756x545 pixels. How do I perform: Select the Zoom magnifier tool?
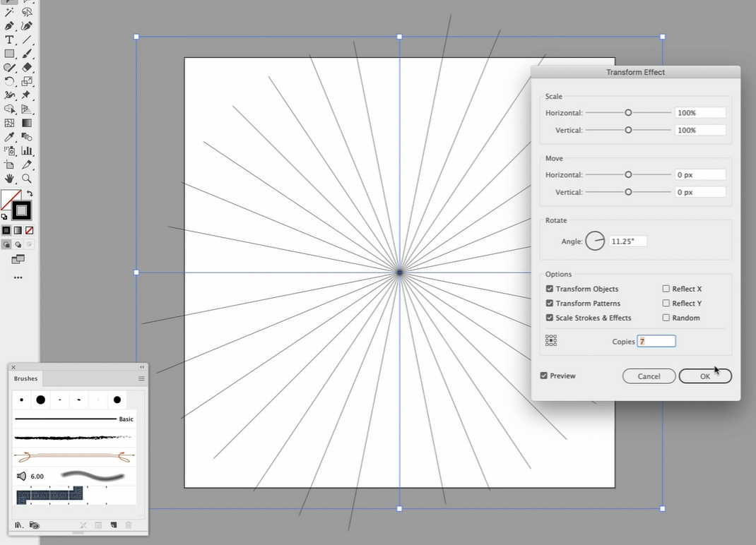coord(27,179)
